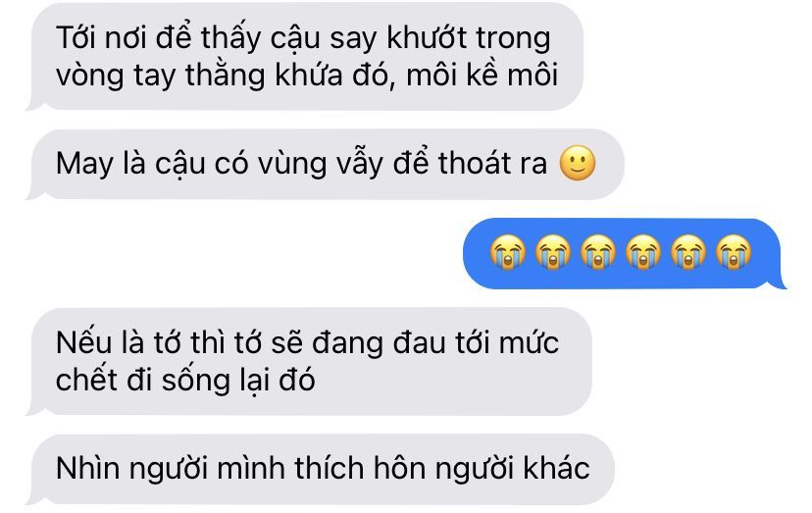Click the slightly smiling face emoji

(578, 163)
